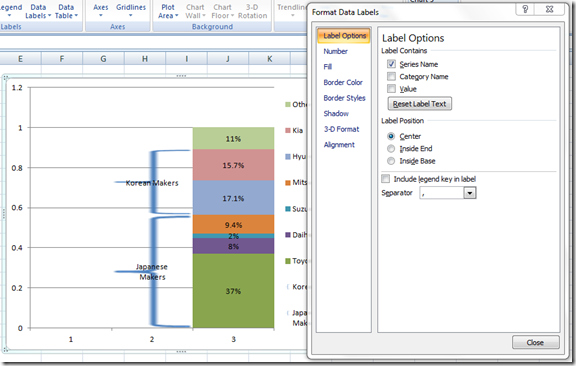
Task: Open the Border Color section
Action: [343, 82]
